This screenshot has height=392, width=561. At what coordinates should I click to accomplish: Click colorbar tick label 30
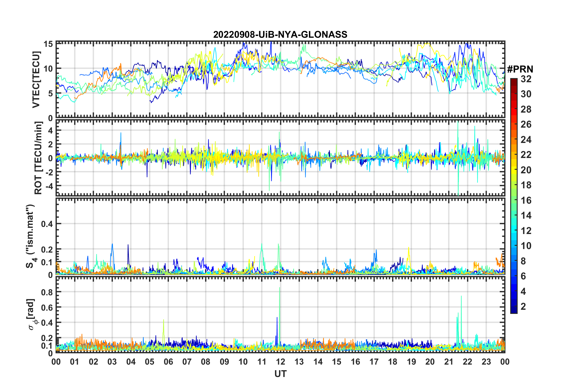pos(526,94)
